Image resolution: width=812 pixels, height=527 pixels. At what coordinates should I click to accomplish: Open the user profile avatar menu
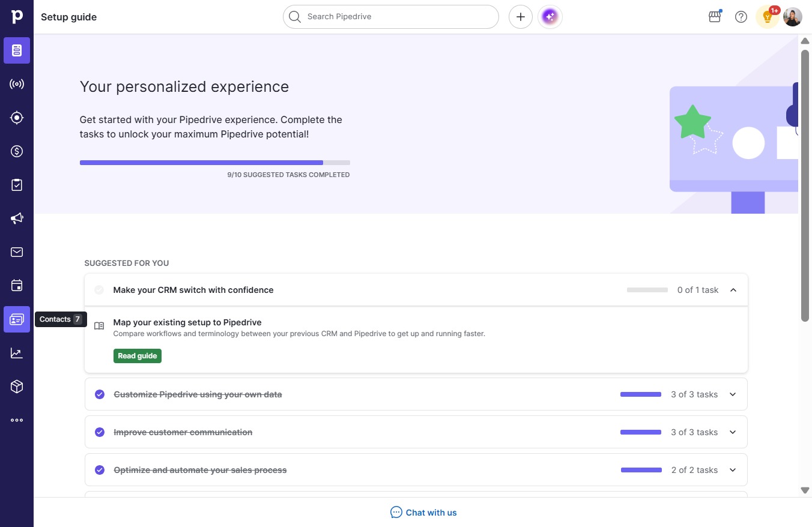793,17
